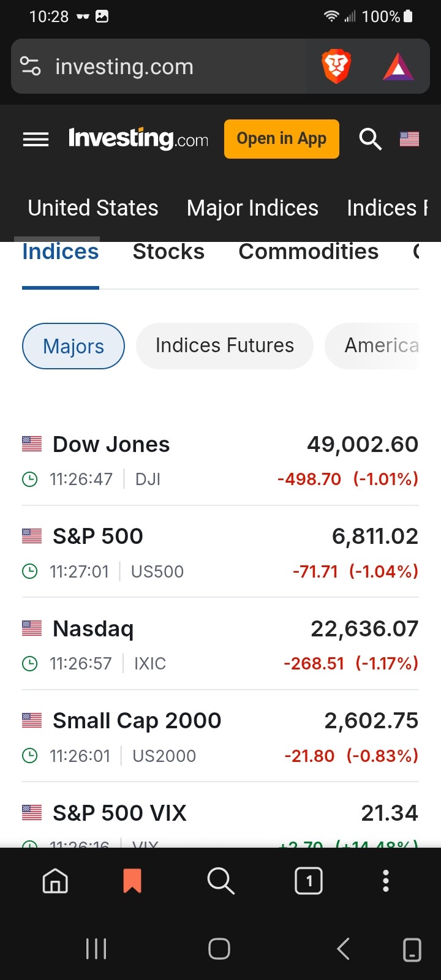Image resolution: width=441 pixels, height=980 pixels.
Task: Select Major Indices in navigation bar
Action: tap(252, 208)
